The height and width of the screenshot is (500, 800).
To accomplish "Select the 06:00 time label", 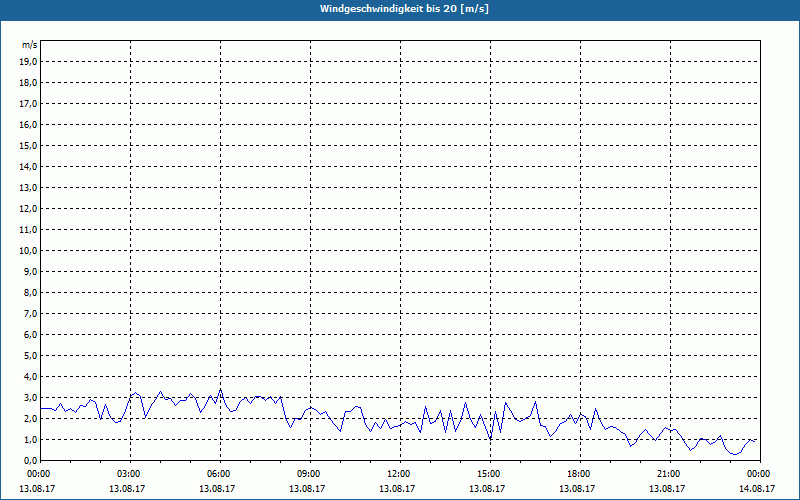I will pos(220,474).
